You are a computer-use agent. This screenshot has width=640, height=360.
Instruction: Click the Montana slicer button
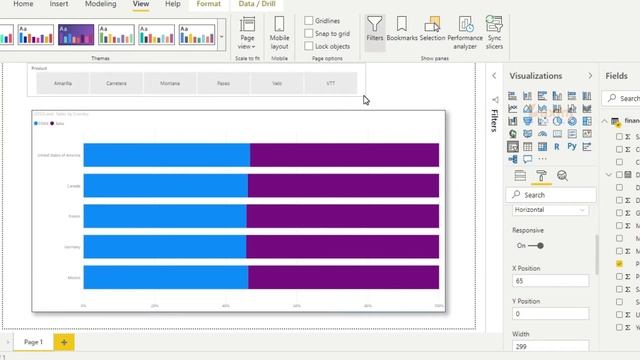(170, 83)
